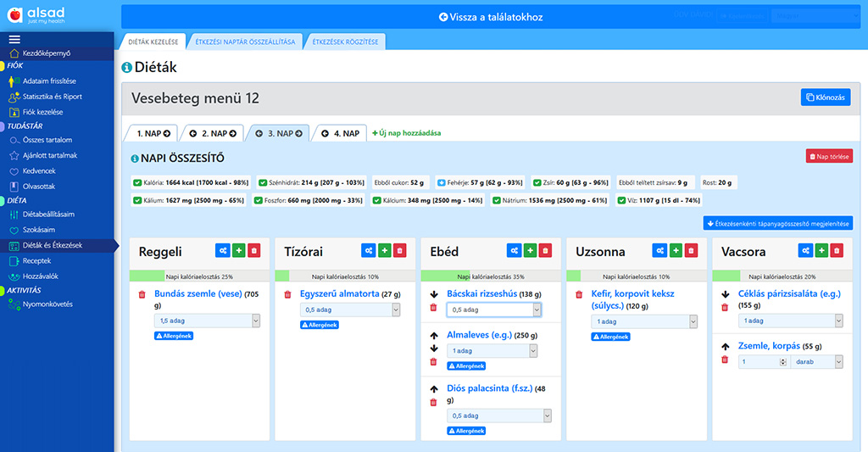Open Egyszerű almatorta portion dropdown
Image resolution: width=868 pixels, height=452 pixels.
pos(350,310)
